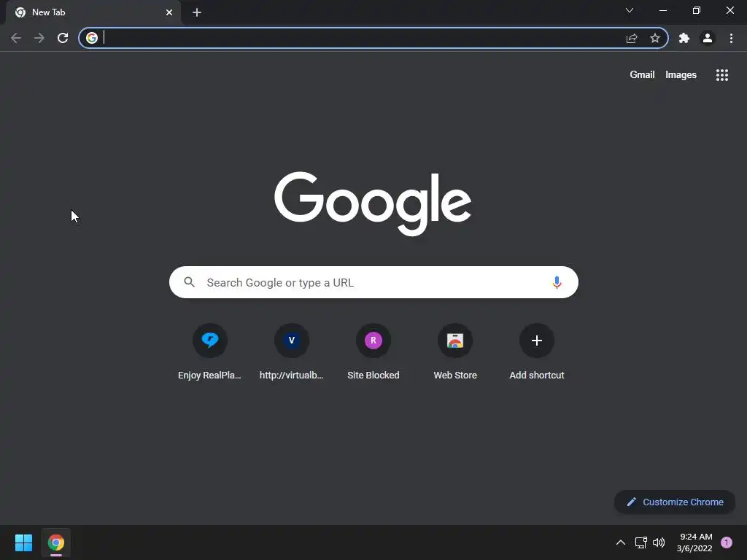Open Gmail link
Image resolution: width=747 pixels, height=560 pixels.
[x=642, y=75]
